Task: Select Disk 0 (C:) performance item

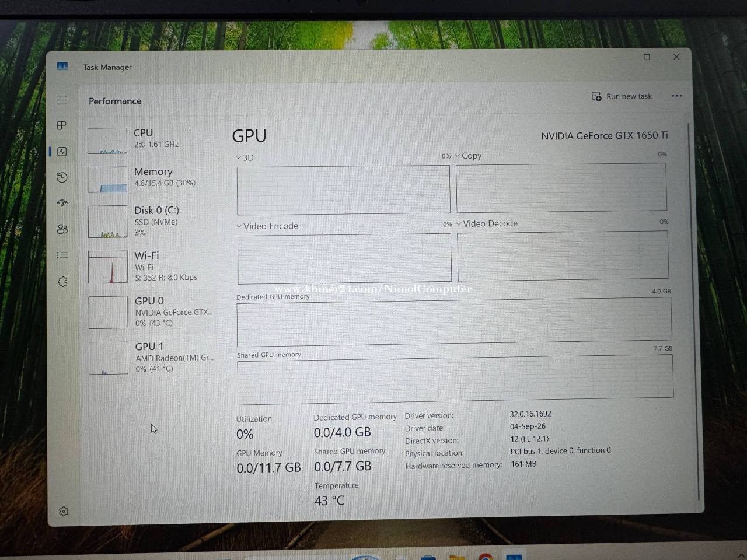Action: pyautogui.click(x=151, y=222)
